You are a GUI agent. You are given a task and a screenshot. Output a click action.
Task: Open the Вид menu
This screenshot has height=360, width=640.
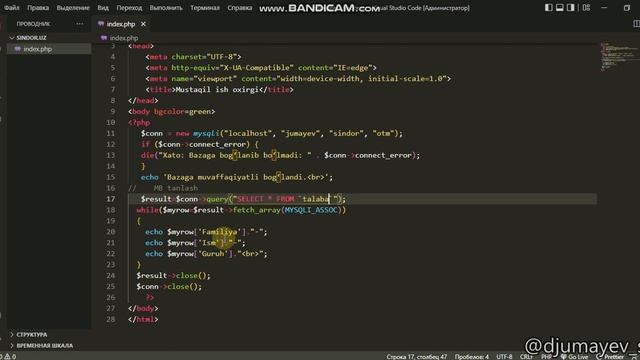point(103,8)
